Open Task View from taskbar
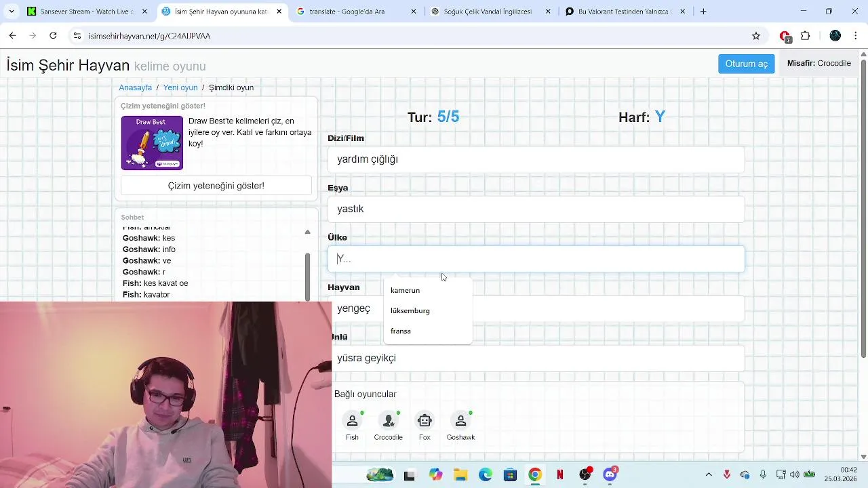This screenshot has height=488, width=868. coord(409,476)
